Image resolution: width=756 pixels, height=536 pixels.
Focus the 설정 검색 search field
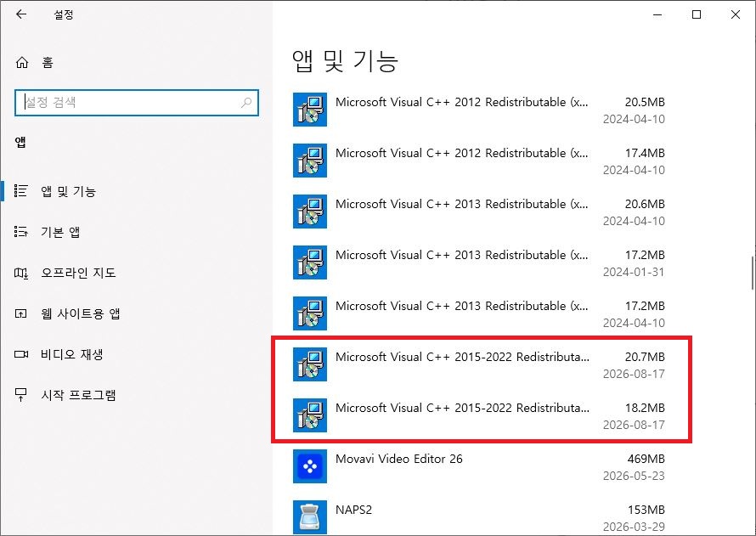point(137,103)
